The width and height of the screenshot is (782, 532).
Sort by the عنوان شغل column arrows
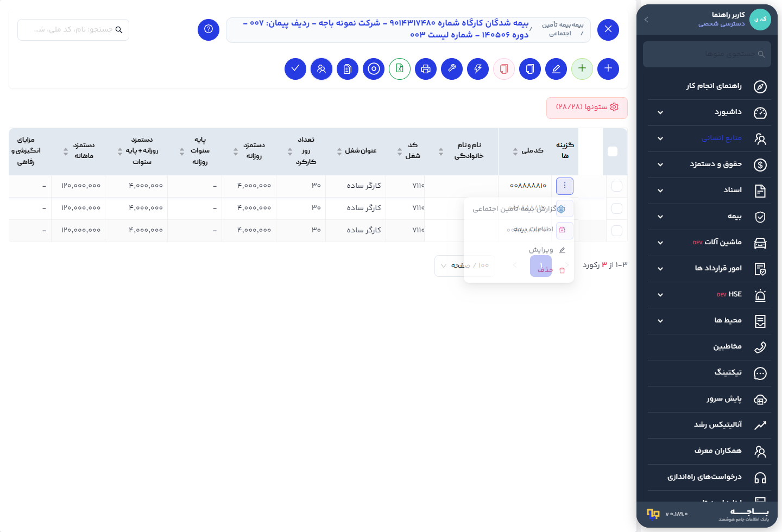point(339,151)
